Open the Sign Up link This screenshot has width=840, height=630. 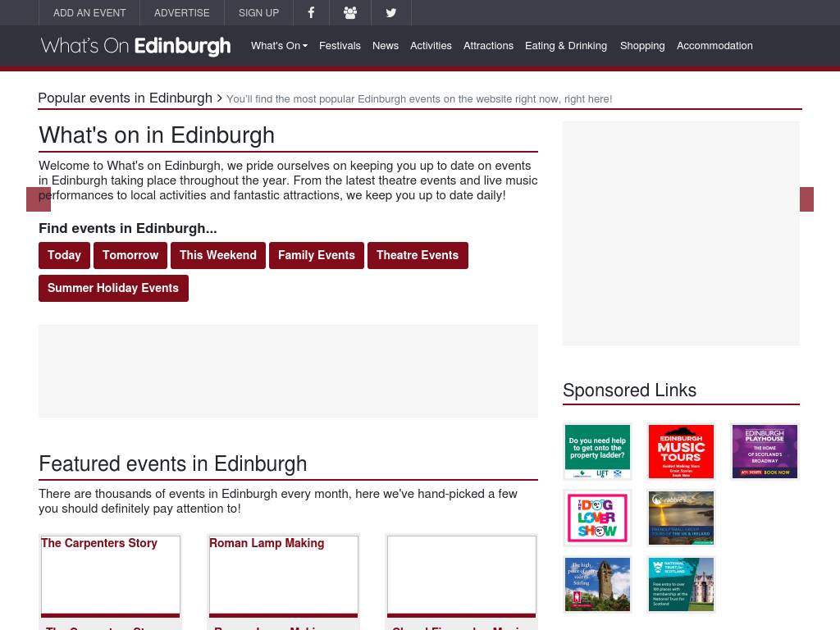point(258,12)
